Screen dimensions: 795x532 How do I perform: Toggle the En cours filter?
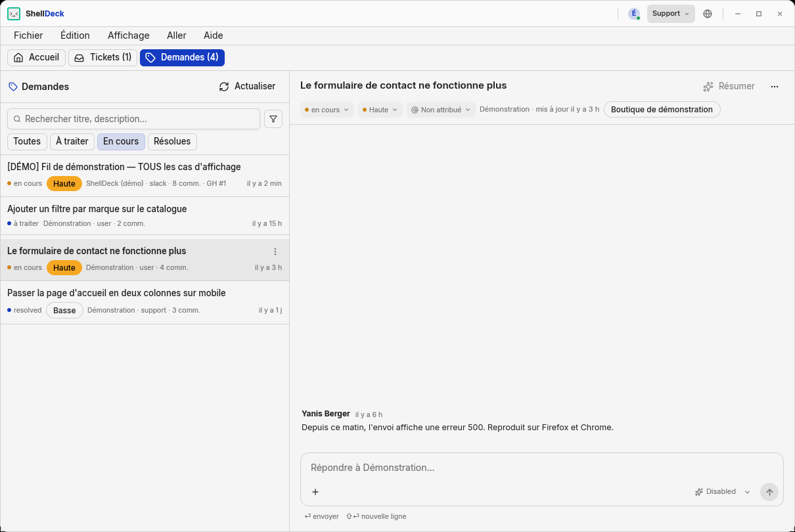tap(121, 142)
